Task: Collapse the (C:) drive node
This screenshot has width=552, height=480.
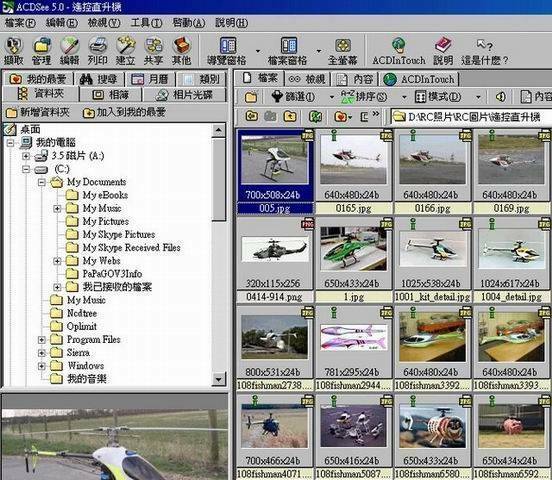Action: tap(26, 169)
